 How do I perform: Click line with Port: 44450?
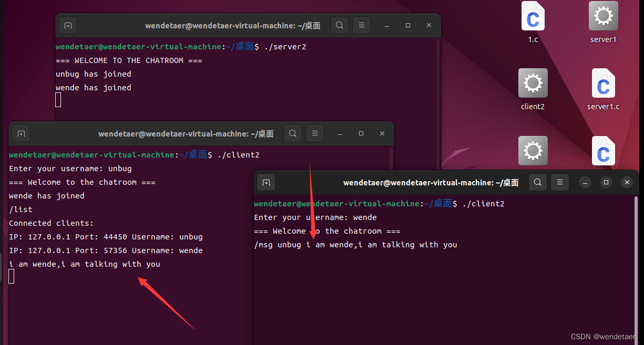(x=106, y=237)
